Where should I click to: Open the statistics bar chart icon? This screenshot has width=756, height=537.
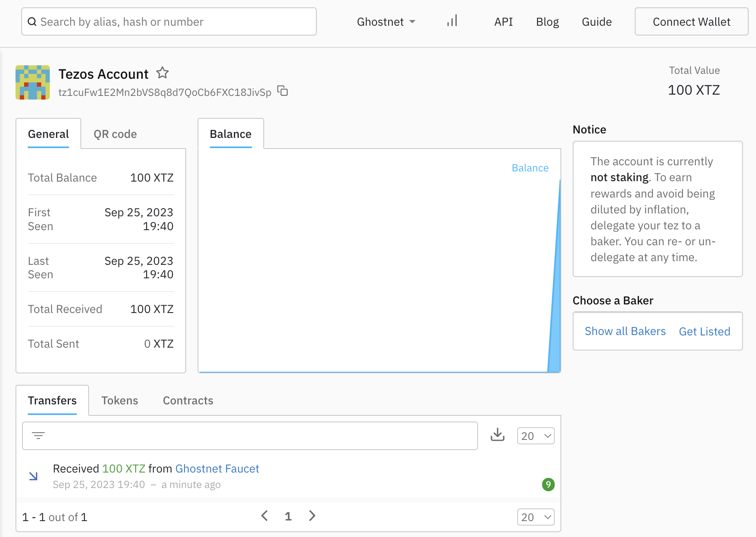coord(452,21)
